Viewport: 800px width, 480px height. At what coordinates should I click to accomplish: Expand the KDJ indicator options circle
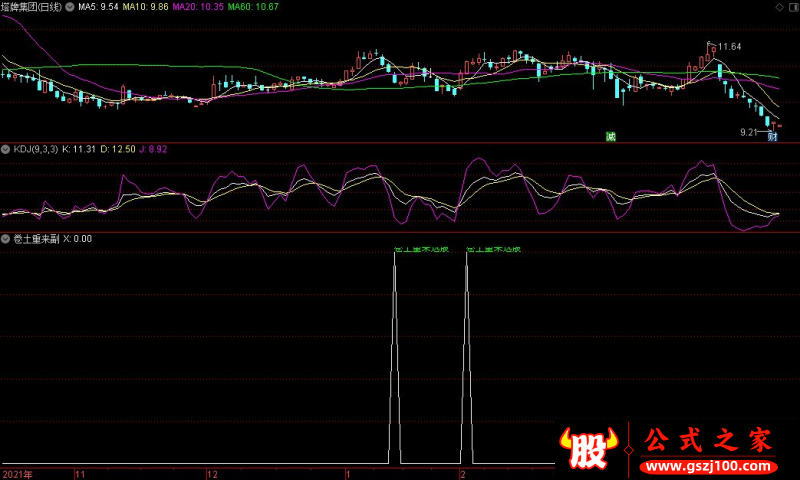coord(6,149)
